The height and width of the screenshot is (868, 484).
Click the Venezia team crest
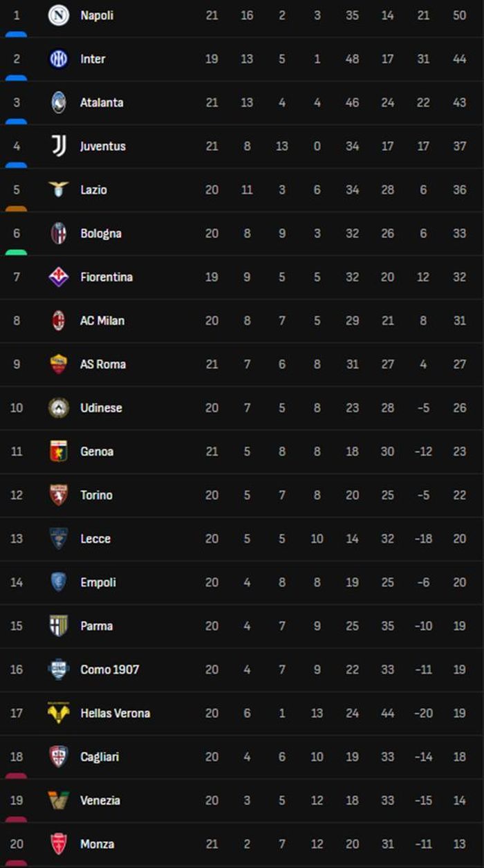[59, 800]
